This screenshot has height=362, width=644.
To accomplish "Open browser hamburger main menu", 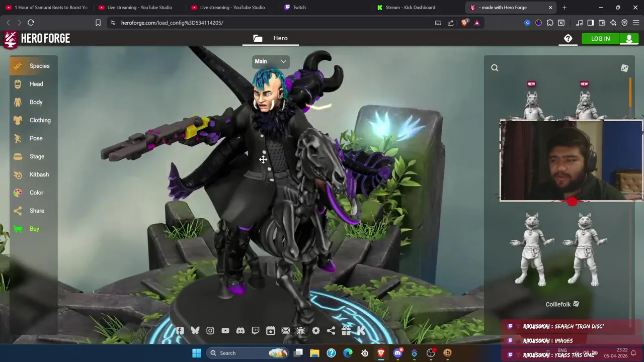I will [636, 23].
